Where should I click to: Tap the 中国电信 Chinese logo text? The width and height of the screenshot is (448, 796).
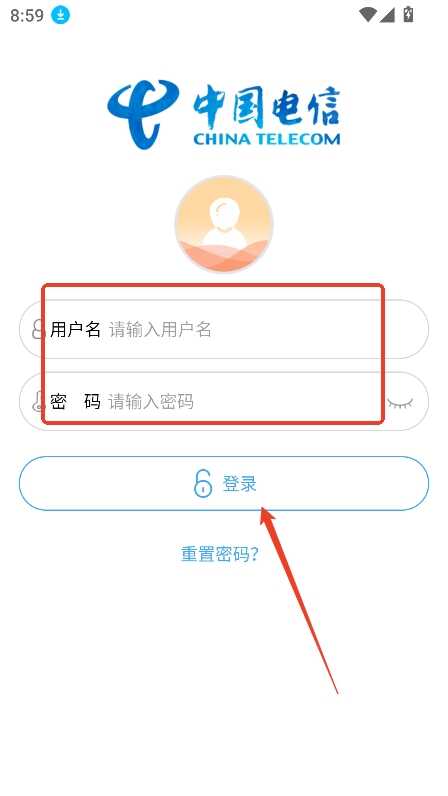point(266,107)
